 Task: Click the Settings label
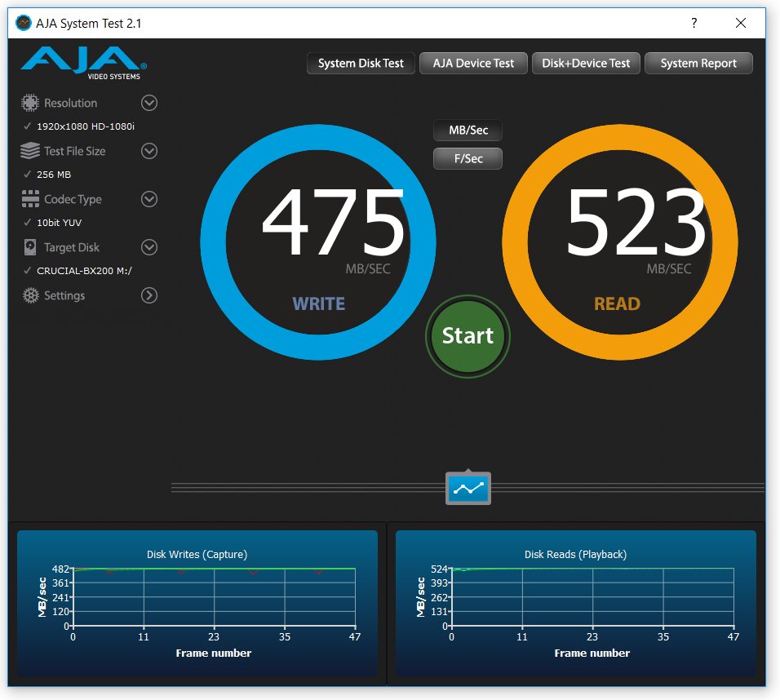64,295
